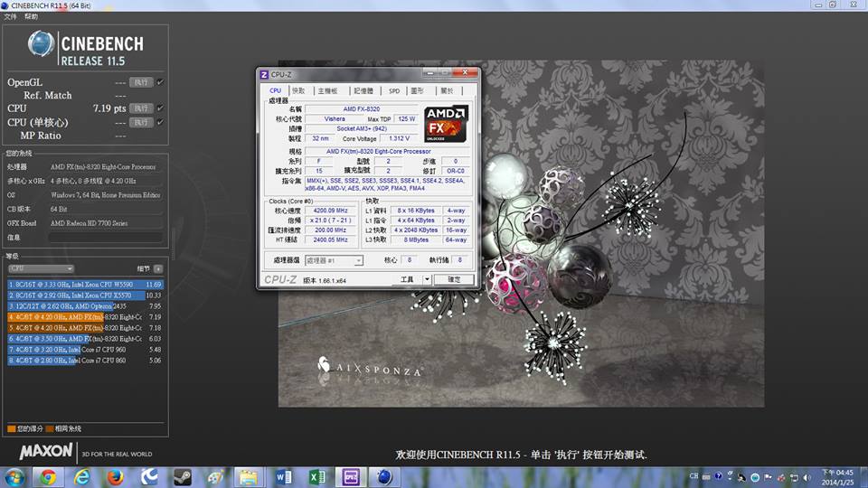
Task: Switch to the CPU tab in CPU-Z
Action: [275, 90]
